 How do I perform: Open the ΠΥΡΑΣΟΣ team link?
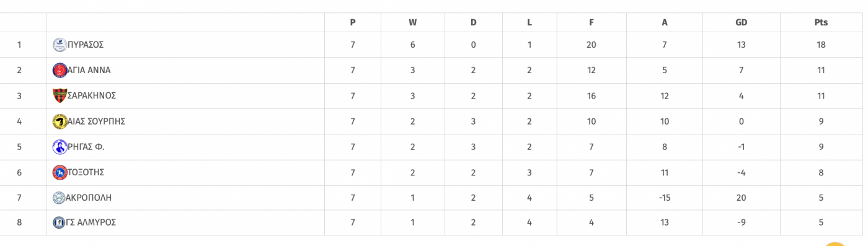point(86,45)
